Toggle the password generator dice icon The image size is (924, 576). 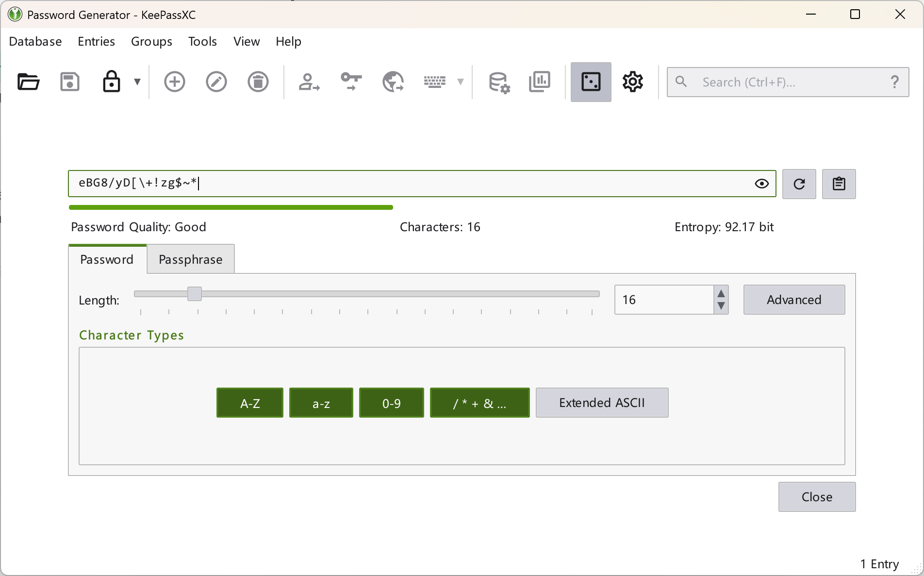coord(591,82)
